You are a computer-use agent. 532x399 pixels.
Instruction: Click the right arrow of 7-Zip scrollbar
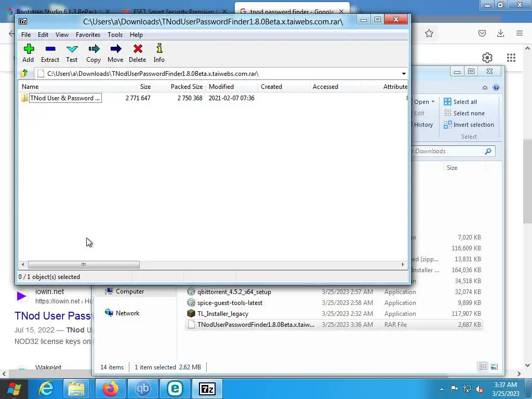click(403, 264)
